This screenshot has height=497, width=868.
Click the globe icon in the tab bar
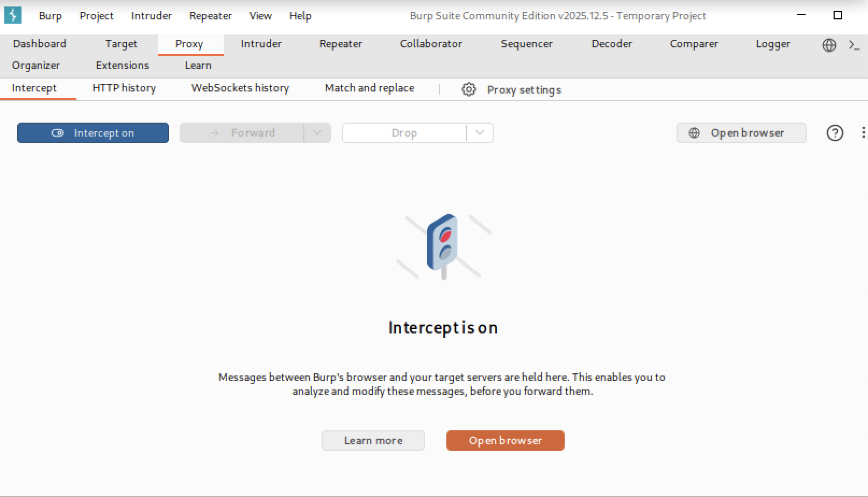point(829,45)
